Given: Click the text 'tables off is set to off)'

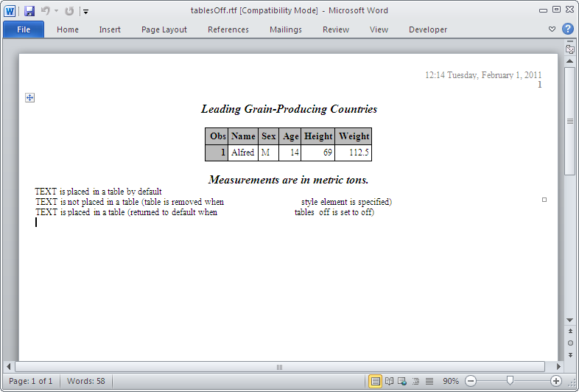Looking at the screenshot, I should point(334,212).
